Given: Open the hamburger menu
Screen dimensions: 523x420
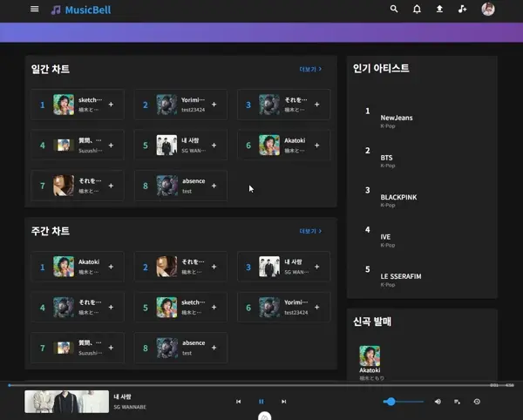Looking at the screenshot, I should [x=34, y=9].
